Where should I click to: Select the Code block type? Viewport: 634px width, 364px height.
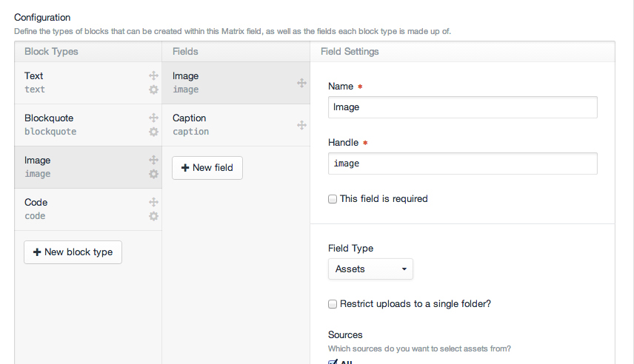pos(88,209)
